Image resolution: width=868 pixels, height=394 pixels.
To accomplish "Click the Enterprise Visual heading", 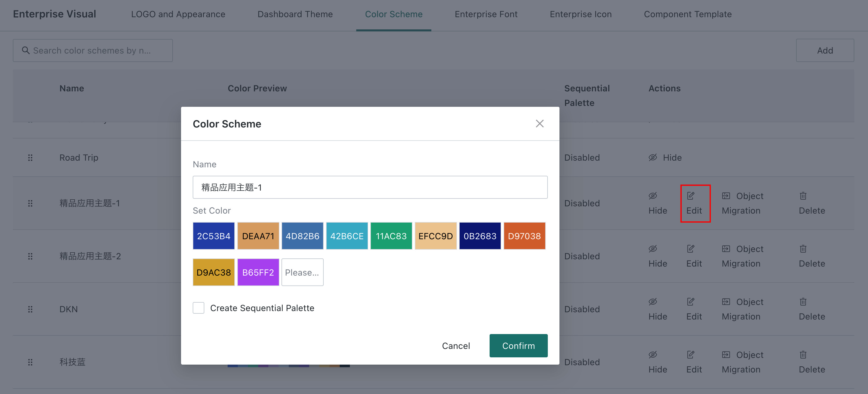I will (x=55, y=14).
